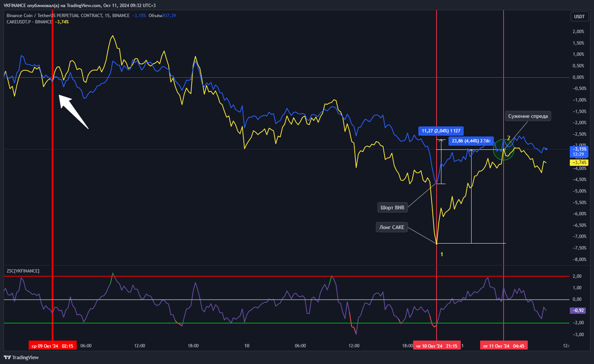This screenshot has width=594, height=364.
Task: Click the purple -0,92 indicator value label
Action: 578,310
